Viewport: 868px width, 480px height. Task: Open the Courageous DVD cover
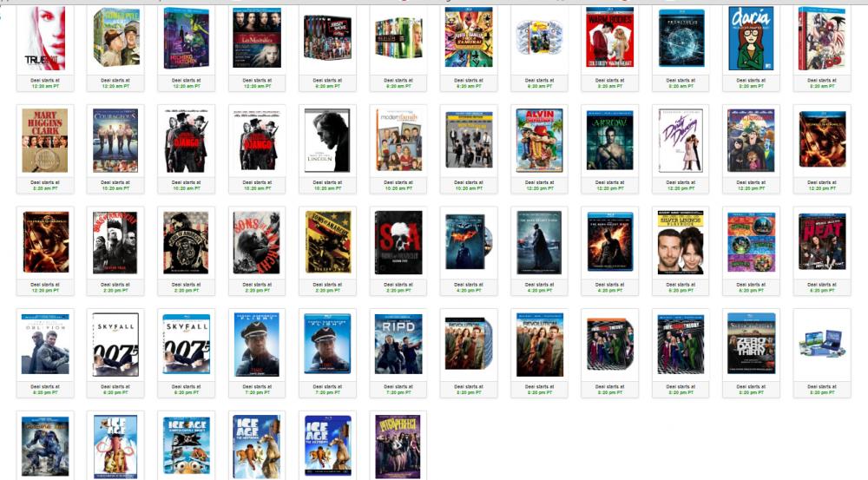pyautogui.click(x=115, y=140)
